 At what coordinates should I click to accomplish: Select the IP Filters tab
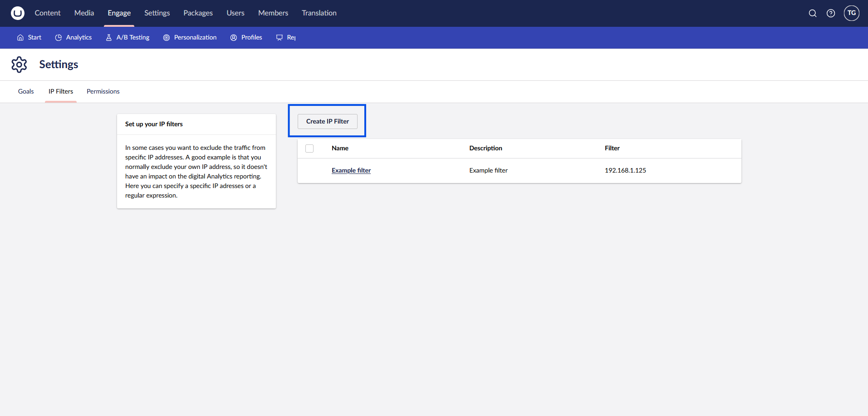pyautogui.click(x=61, y=92)
